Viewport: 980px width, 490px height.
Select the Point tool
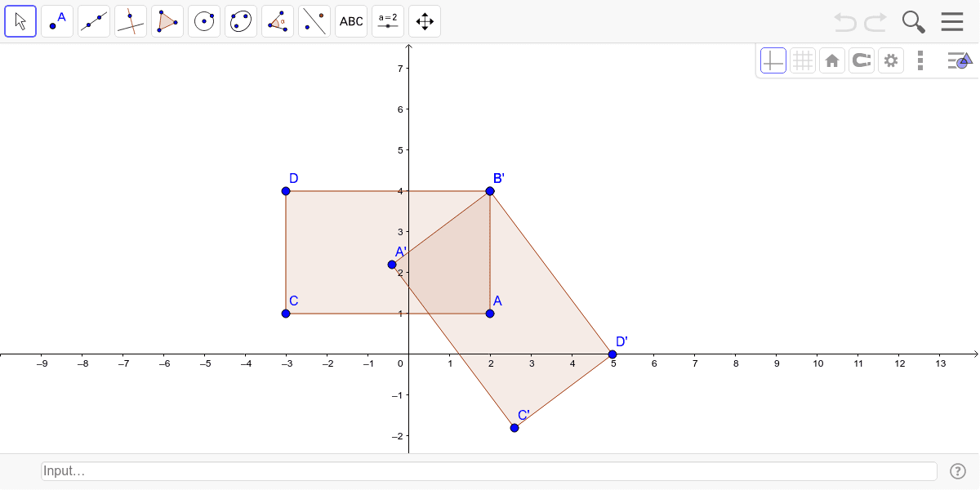click(57, 21)
